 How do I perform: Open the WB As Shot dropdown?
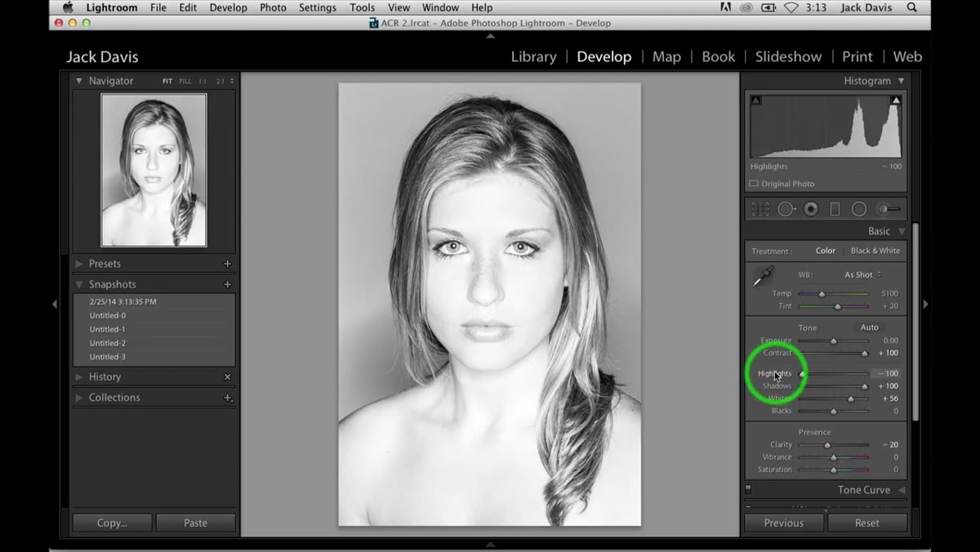[863, 275]
